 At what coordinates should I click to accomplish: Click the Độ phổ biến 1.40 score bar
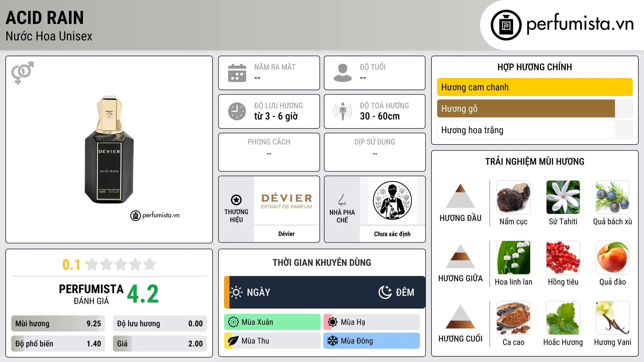pyautogui.click(x=58, y=343)
